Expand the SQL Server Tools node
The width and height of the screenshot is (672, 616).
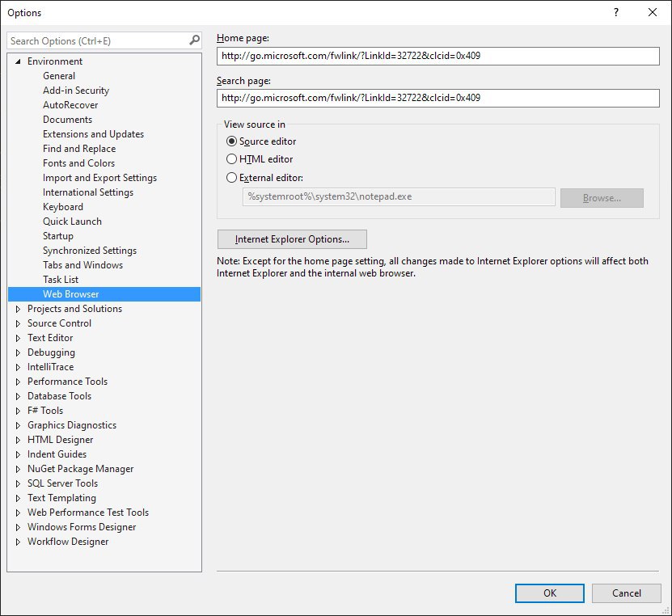coord(18,483)
